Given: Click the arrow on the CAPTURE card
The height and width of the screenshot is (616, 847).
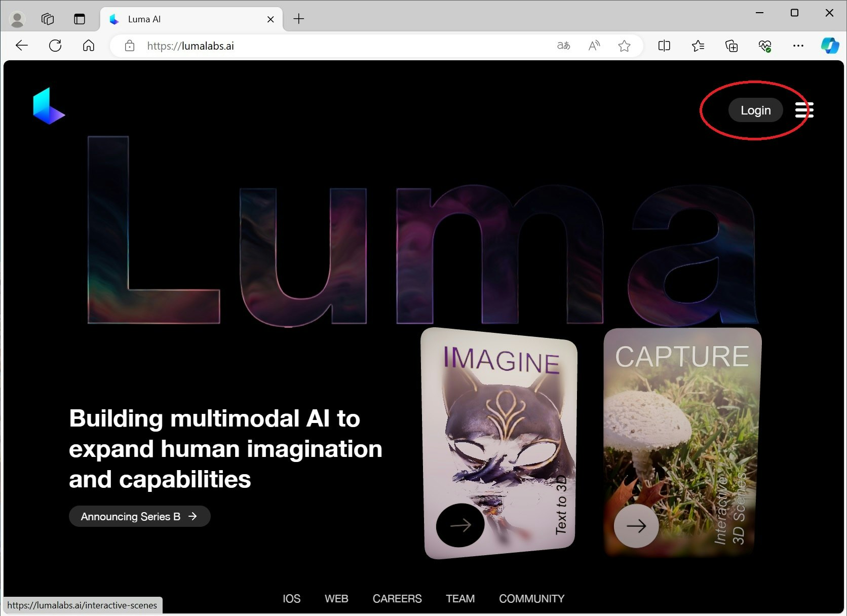Looking at the screenshot, I should (x=636, y=526).
